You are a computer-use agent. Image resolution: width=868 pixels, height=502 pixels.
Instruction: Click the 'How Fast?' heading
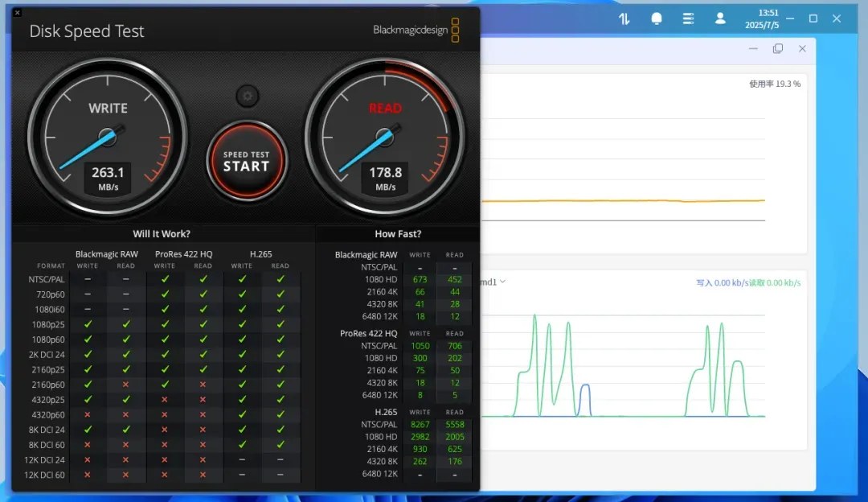(x=398, y=234)
